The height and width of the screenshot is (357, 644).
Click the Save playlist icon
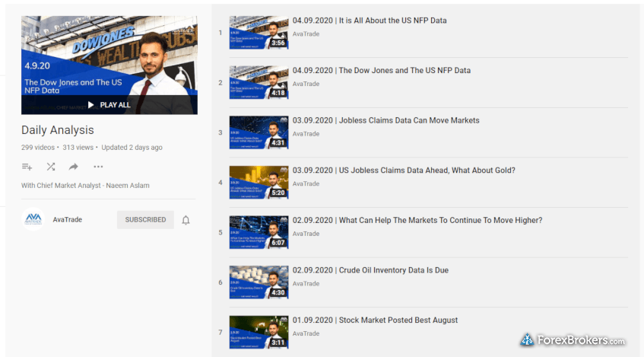click(27, 167)
